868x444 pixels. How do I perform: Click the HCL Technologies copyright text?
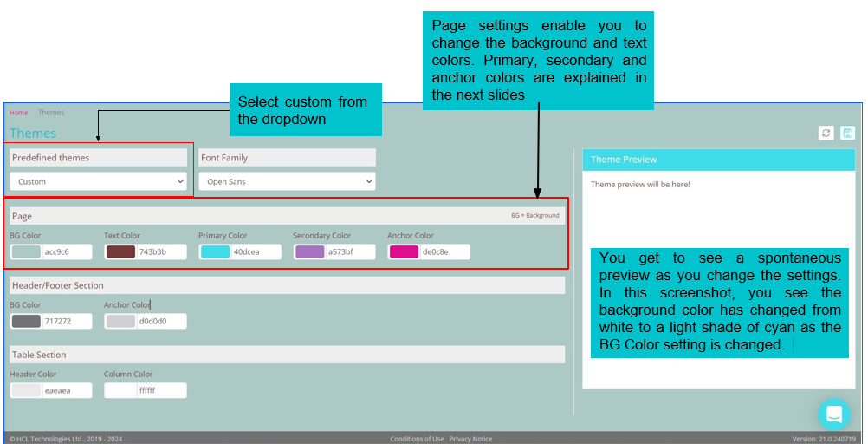[66, 439]
